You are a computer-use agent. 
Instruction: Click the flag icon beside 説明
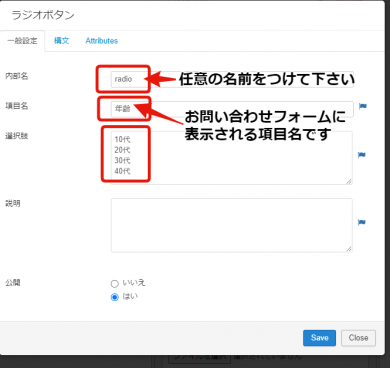[362, 222]
